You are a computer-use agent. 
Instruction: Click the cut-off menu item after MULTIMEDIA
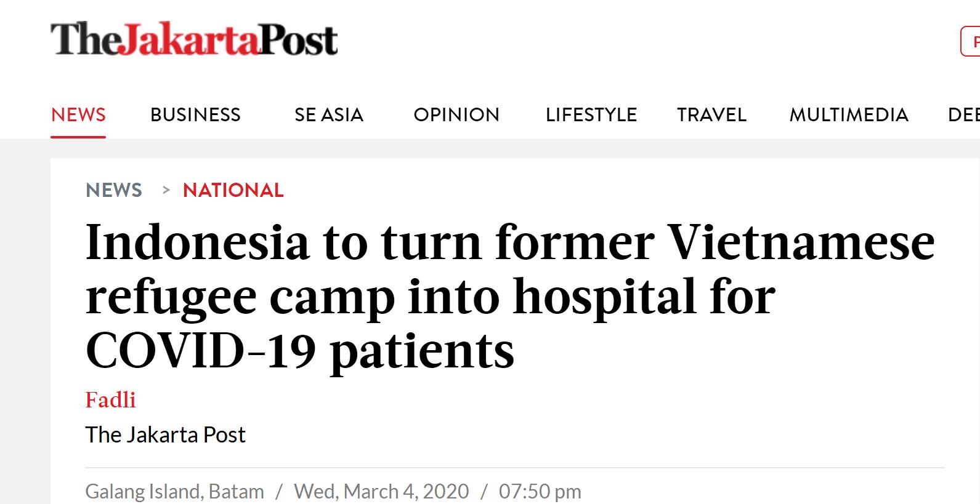tap(964, 115)
